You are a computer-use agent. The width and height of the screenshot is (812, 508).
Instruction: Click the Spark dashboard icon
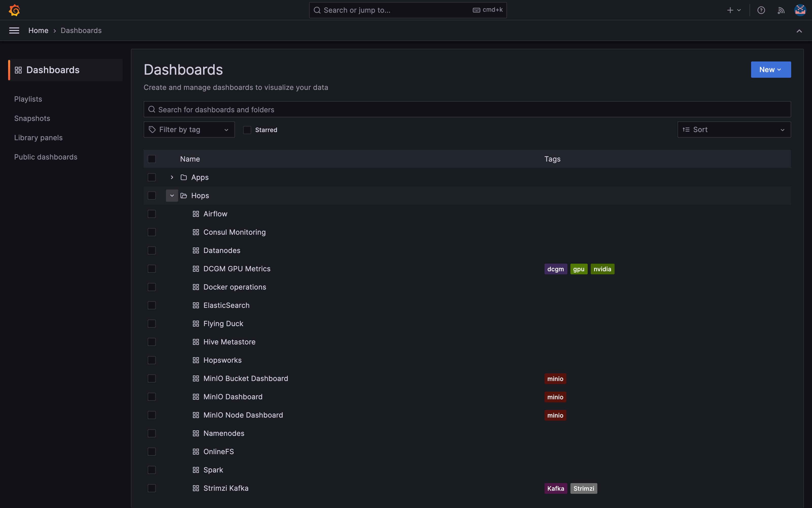196,470
